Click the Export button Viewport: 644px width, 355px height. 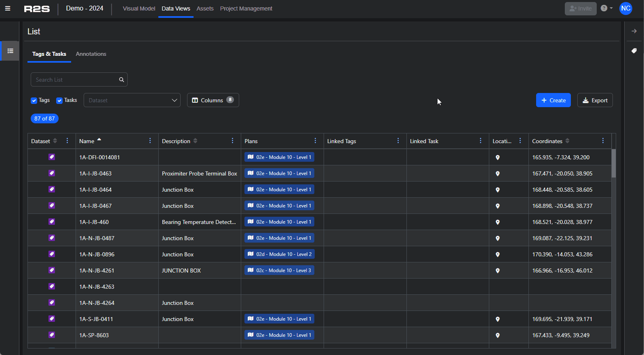pos(595,100)
